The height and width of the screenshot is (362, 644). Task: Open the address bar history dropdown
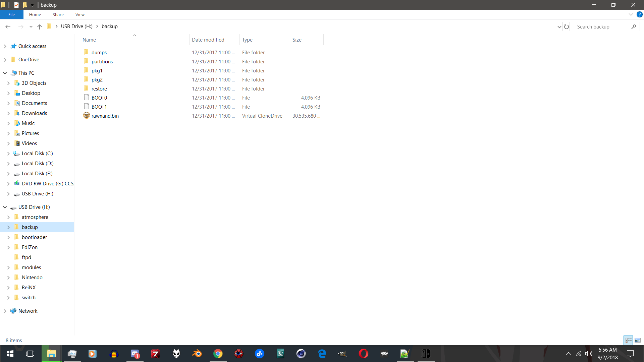coord(559,26)
